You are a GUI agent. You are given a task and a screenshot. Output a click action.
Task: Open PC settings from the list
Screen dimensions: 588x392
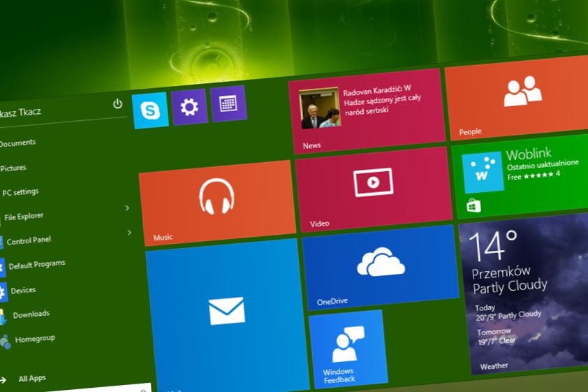click(x=20, y=192)
